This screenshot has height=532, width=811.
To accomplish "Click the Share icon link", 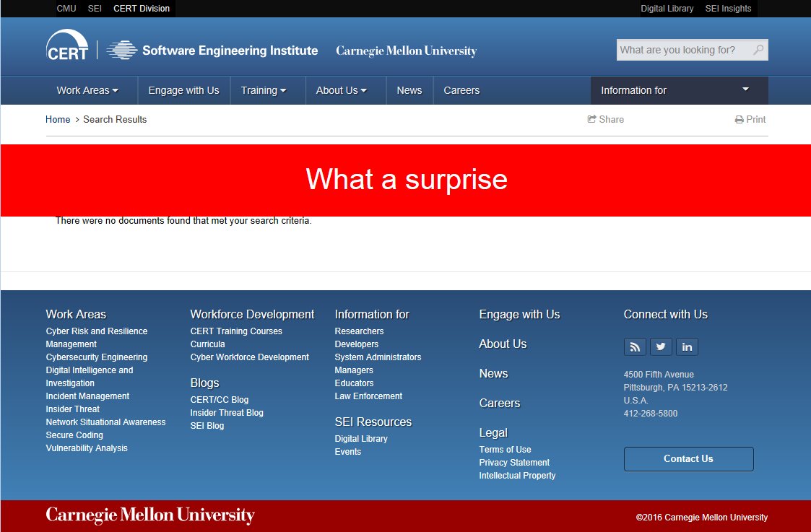I will (606, 119).
